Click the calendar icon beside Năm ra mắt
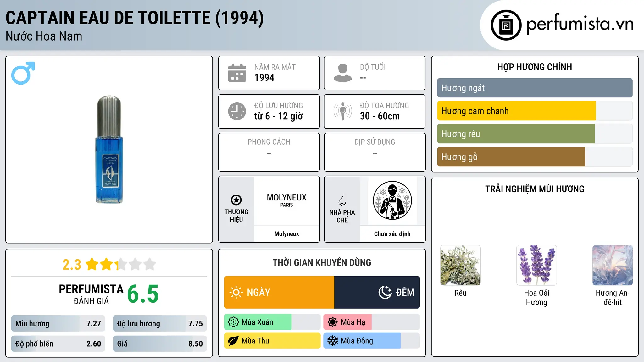This screenshot has height=362, width=644. tap(237, 73)
